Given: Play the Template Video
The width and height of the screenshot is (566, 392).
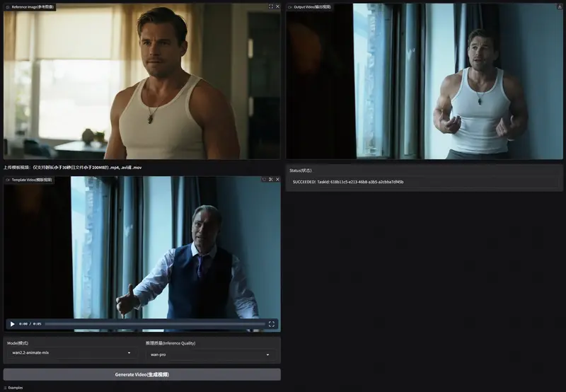Looking at the screenshot, I should click(12, 324).
